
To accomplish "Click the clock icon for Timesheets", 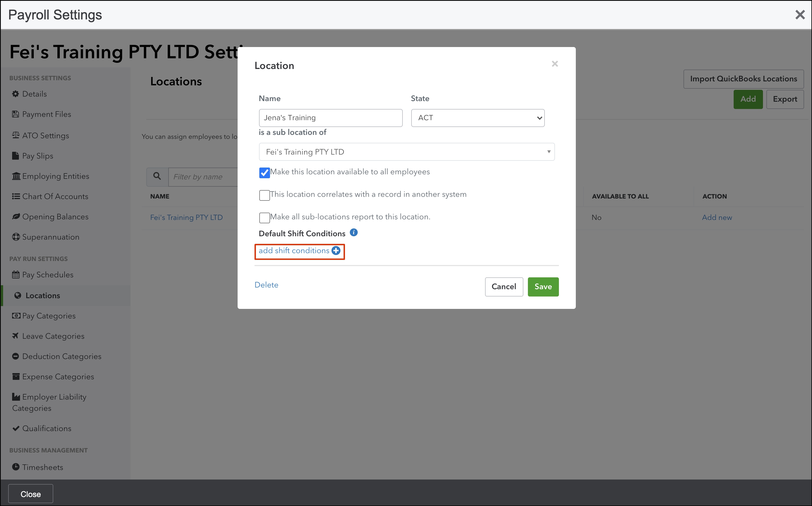I will 16,467.
